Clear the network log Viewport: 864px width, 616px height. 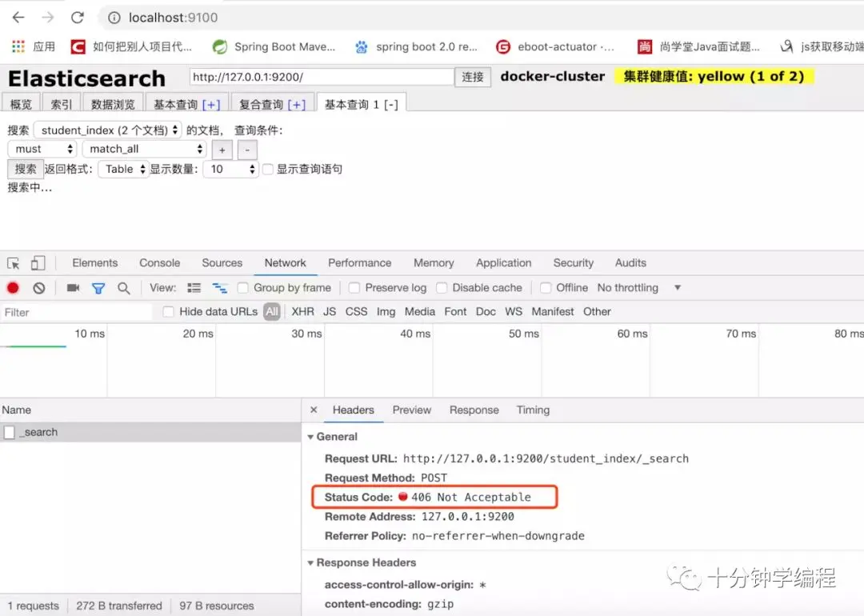click(38, 288)
